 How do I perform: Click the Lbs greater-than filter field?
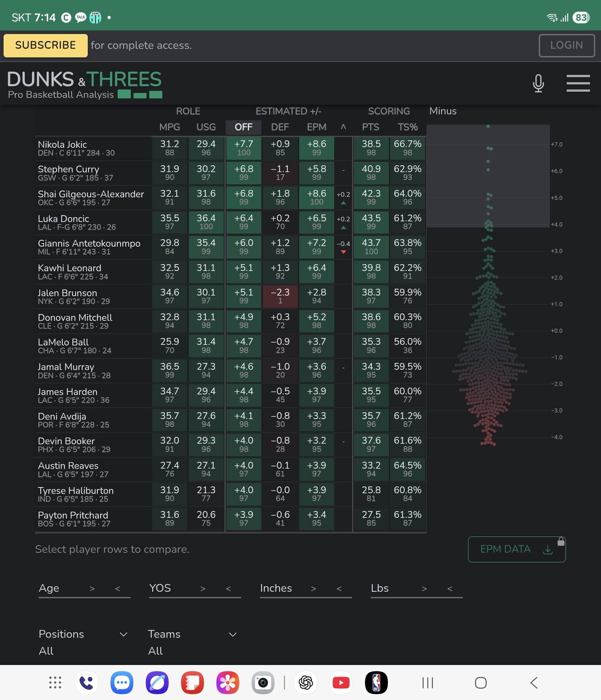point(424,589)
